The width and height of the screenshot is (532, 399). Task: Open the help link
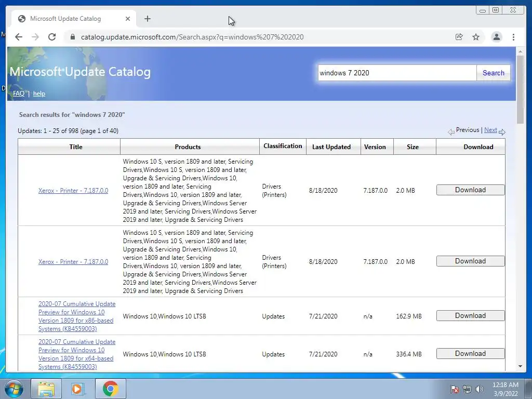click(x=39, y=94)
